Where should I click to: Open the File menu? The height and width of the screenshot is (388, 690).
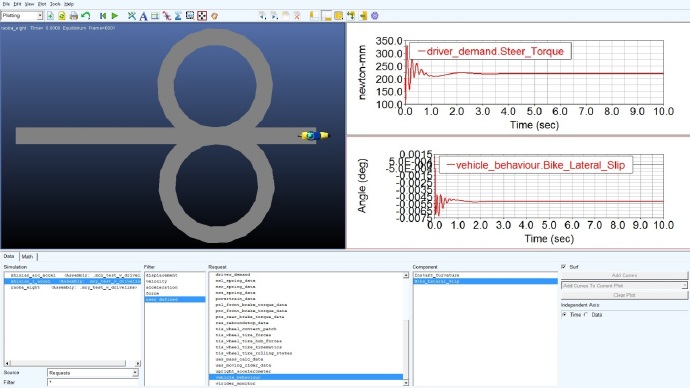pyautogui.click(x=6, y=4)
